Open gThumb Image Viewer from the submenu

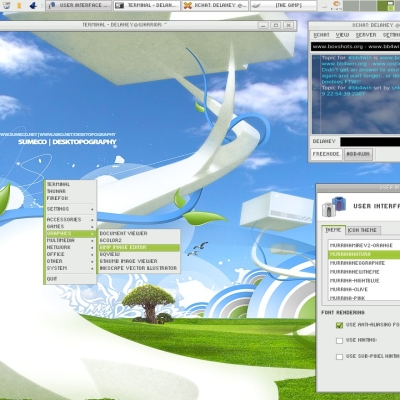tap(139, 261)
